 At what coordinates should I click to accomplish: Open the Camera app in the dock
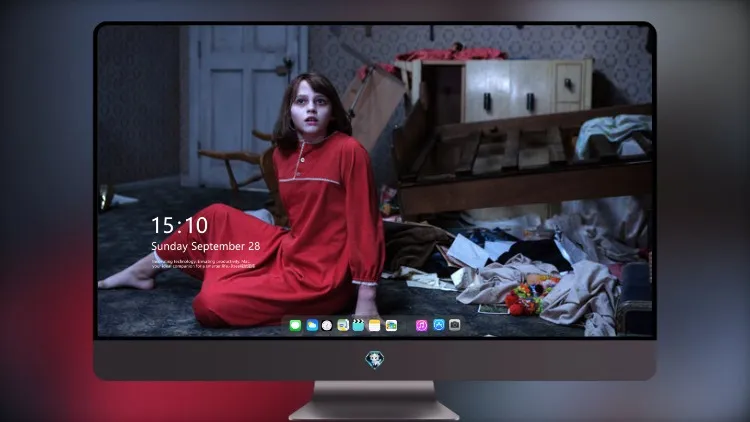[454, 325]
